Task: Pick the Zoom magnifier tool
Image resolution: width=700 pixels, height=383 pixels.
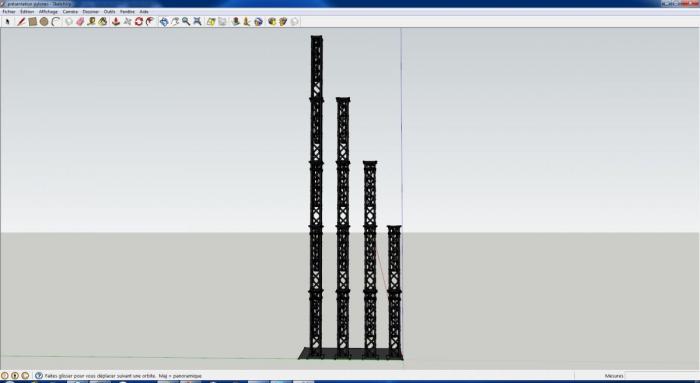Action: click(x=186, y=21)
